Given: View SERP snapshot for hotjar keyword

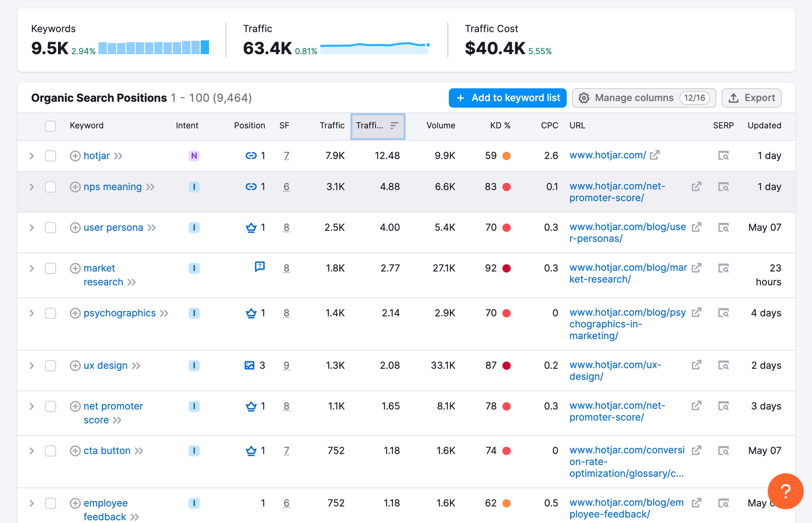Looking at the screenshot, I should 723,156.
